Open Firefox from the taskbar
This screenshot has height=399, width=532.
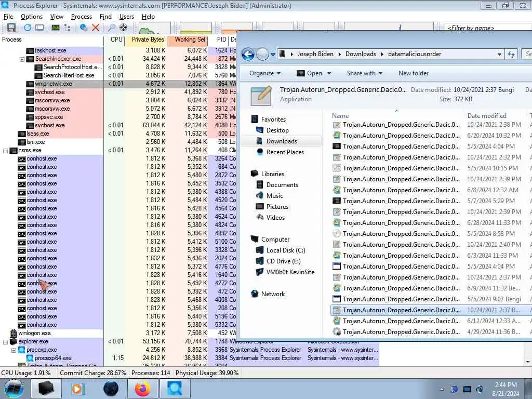pos(142,389)
